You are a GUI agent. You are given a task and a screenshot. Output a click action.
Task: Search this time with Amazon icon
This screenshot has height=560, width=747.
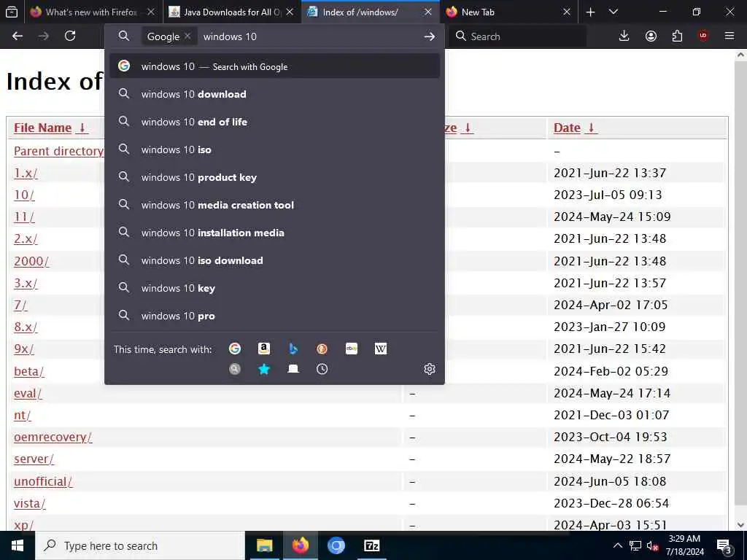point(264,349)
